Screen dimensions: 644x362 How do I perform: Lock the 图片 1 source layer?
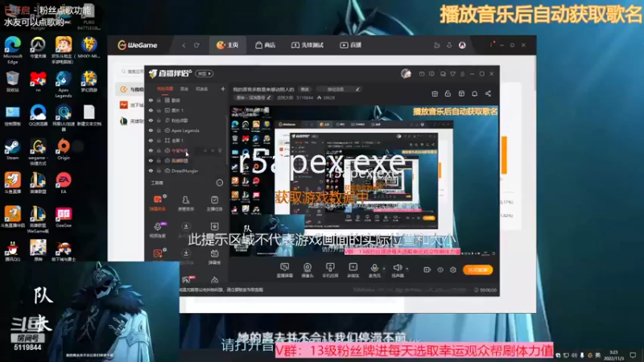tap(159, 110)
